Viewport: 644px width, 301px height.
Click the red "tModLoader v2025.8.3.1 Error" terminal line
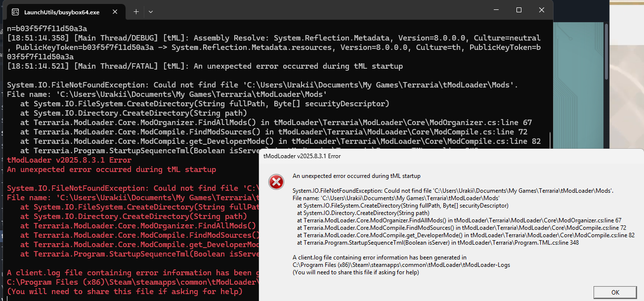[x=69, y=160]
